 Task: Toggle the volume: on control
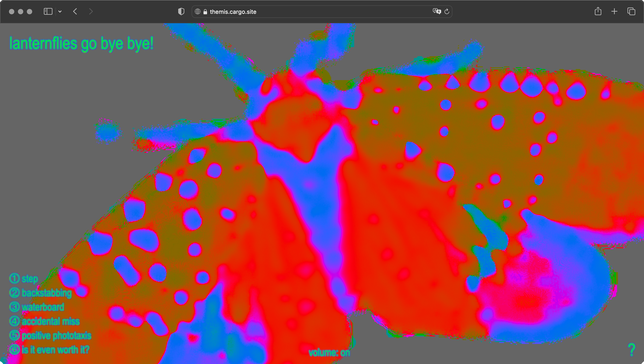coord(329,353)
